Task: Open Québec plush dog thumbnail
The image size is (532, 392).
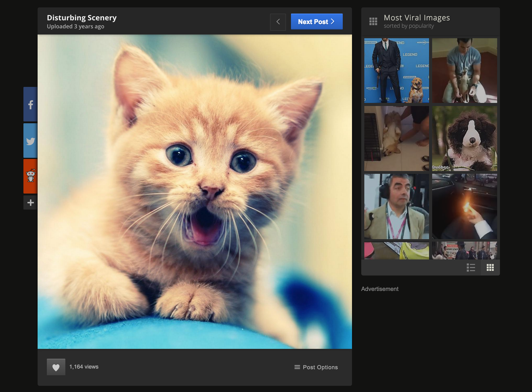Action: [464, 138]
